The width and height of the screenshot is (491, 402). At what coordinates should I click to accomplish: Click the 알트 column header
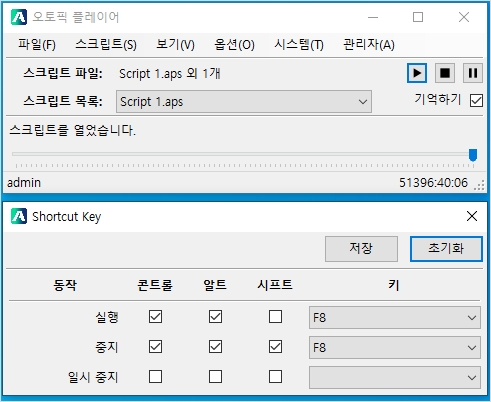tap(215, 285)
